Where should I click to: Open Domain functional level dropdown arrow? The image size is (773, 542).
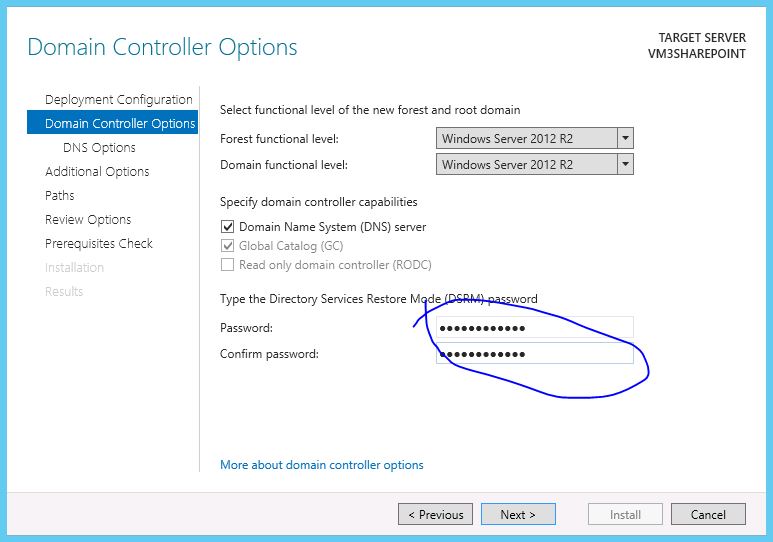pyautogui.click(x=625, y=164)
